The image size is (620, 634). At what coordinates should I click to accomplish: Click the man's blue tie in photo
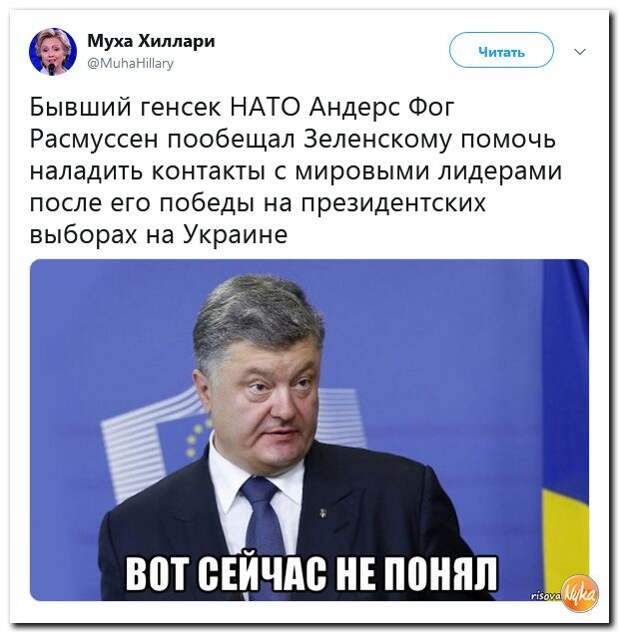tap(261, 526)
